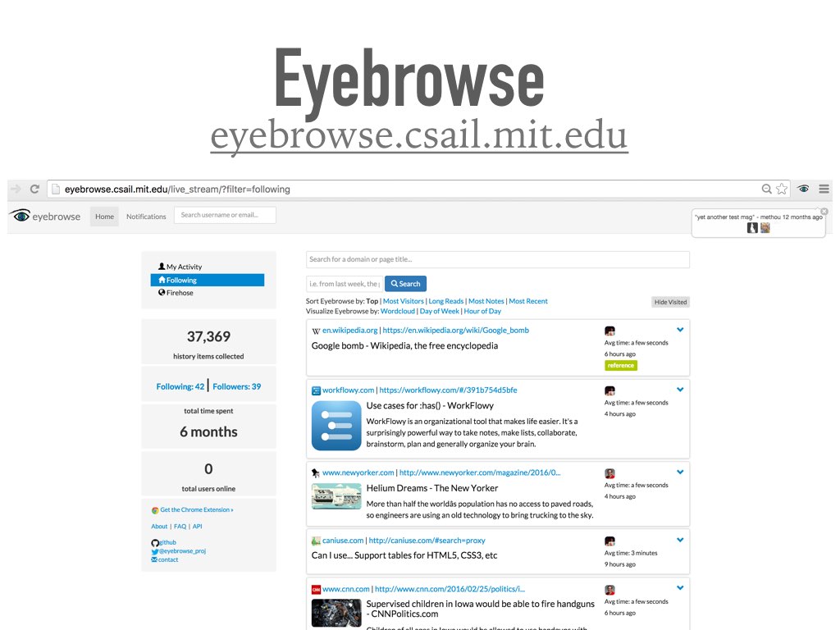The image size is (840, 630).
Task: Expand chevron on caniuse entry
Action: tap(680, 540)
